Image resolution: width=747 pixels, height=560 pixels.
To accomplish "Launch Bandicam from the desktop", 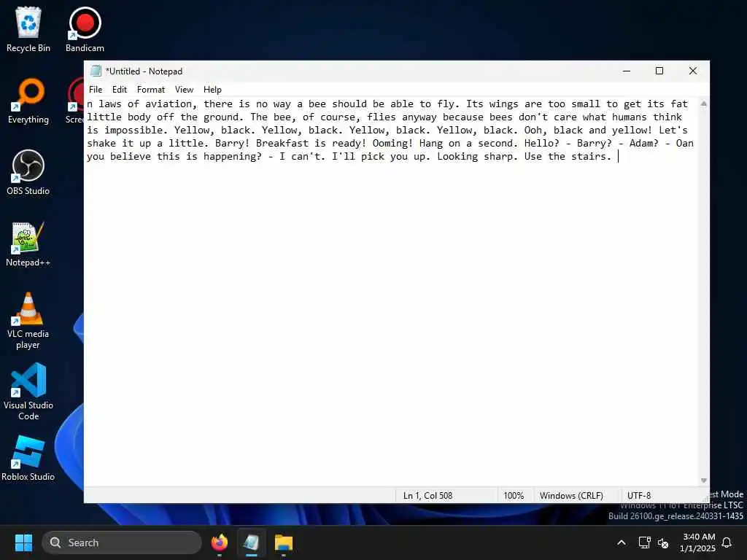I will coord(85,29).
